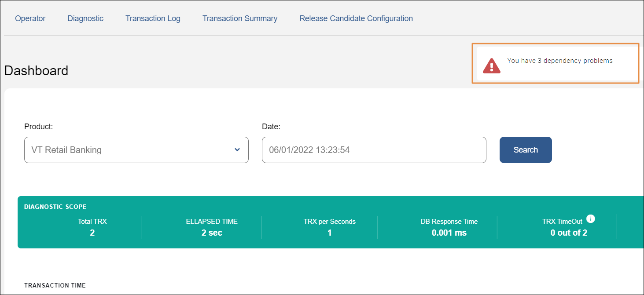Click the DIAGNOSTIC SCOPE header label
Image resolution: width=644 pixels, height=295 pixels.
55,207
